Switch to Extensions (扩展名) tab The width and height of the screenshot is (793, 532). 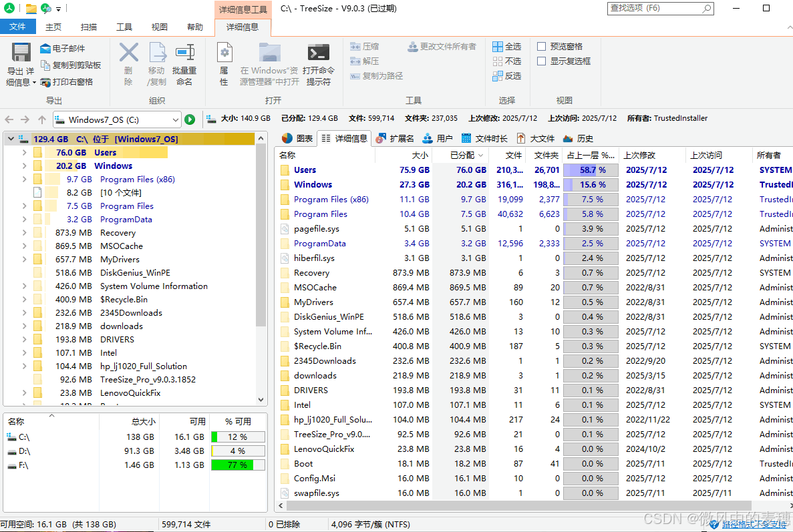[x=395, y=138]
